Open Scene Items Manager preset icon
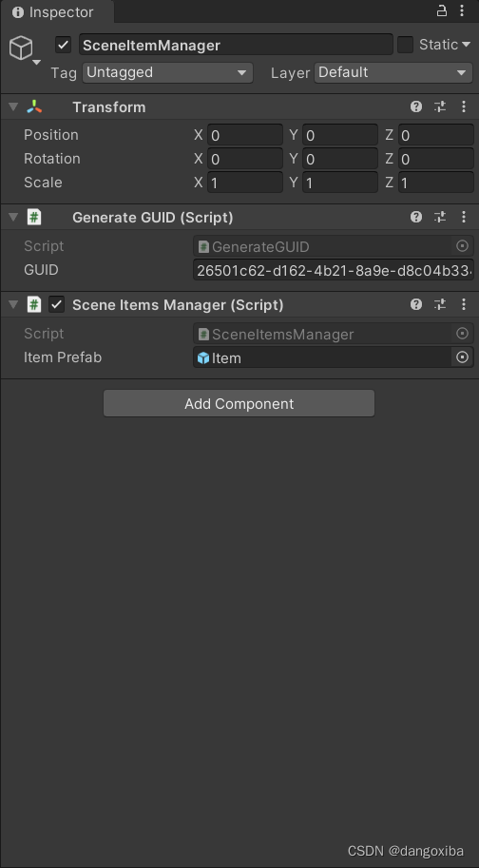Screen dimensions: 479x868 [x=440, y=304]
